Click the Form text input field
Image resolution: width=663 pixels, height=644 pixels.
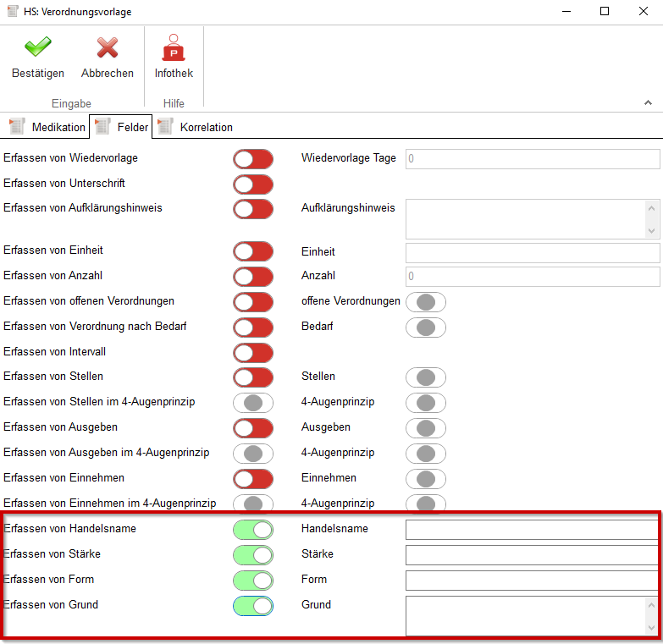(531, 581)
